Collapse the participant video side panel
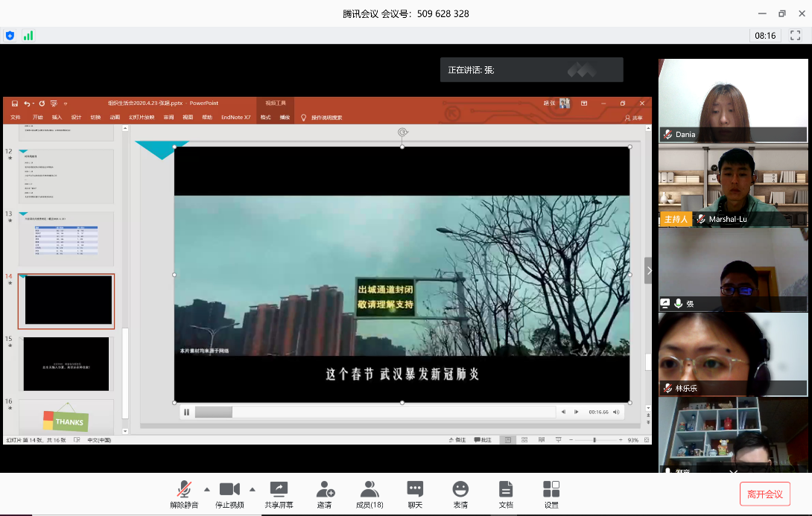 (648, 270)
